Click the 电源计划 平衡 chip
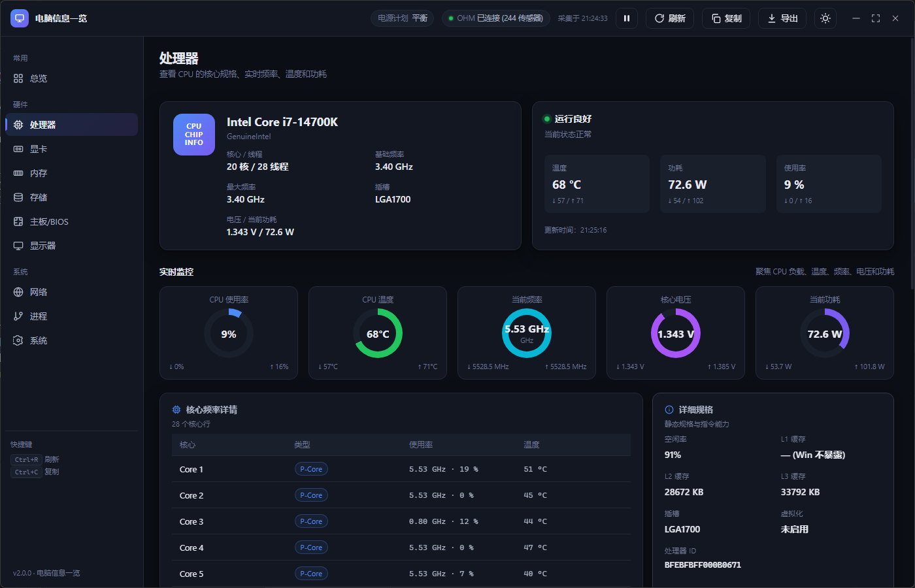The image size is (915, 588). pyautogui.click(x=403, y=18)
